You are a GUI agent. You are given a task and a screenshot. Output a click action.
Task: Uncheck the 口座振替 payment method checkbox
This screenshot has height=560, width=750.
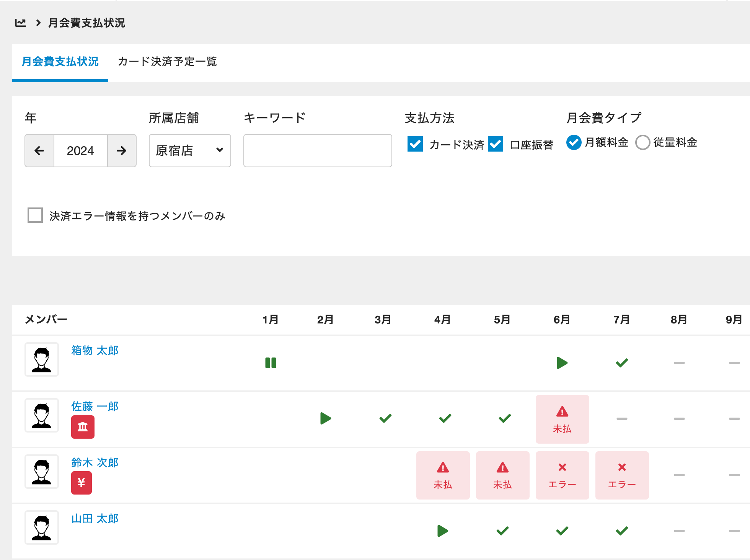tap(496, 144)
